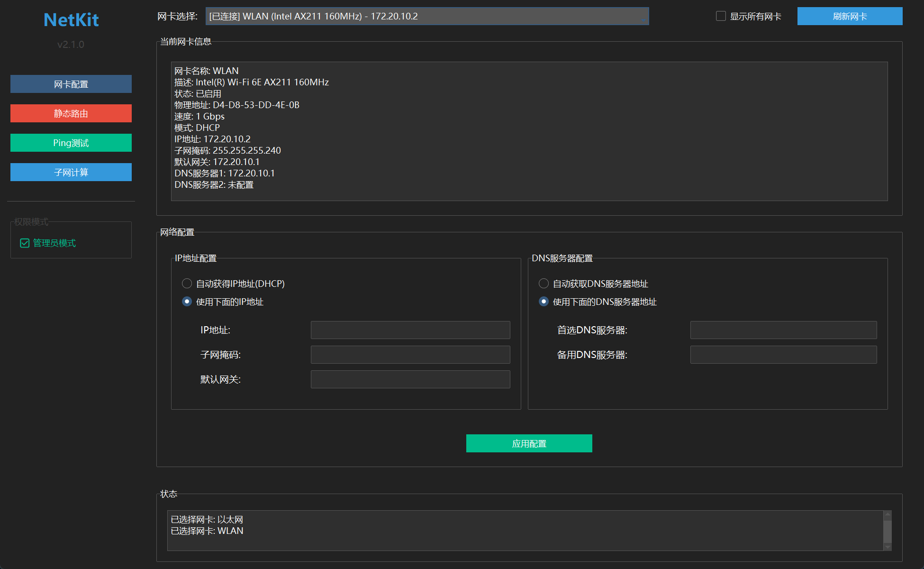This screenshot has height=569, width=924.
Task: Open the 网卡配置 section
Action: click(x=71, y=84)
